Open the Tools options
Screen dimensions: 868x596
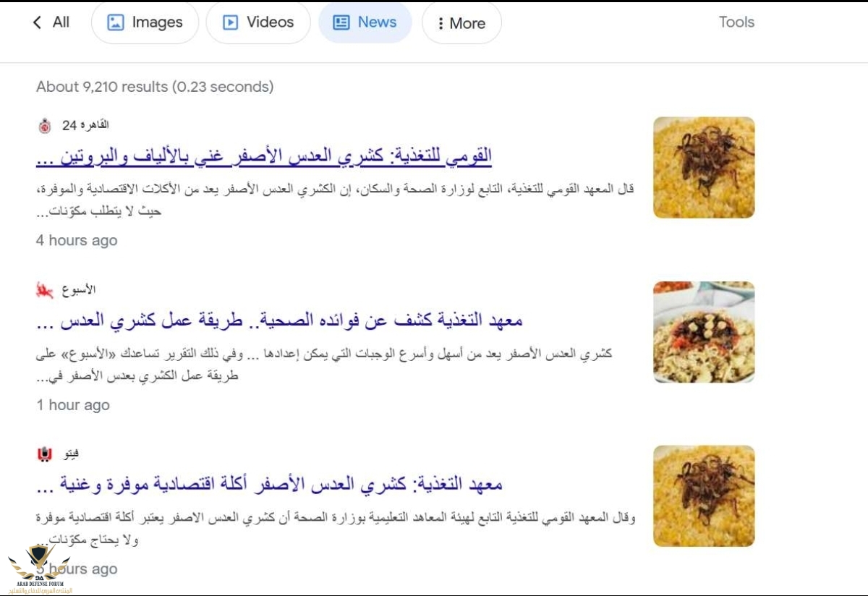pos(736,22)
